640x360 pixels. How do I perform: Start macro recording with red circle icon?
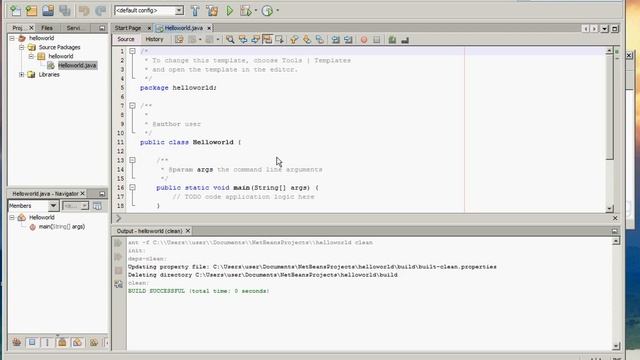point(364,40)
